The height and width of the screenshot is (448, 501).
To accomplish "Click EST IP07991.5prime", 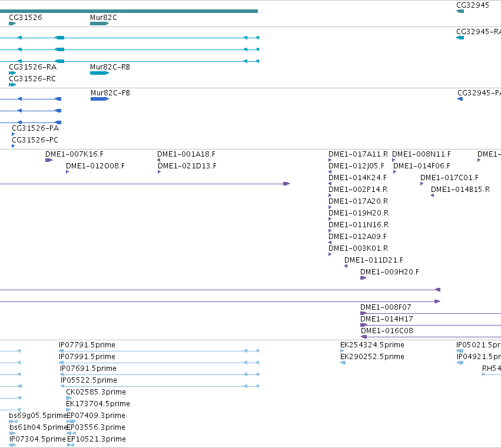I will coord(159,363).
